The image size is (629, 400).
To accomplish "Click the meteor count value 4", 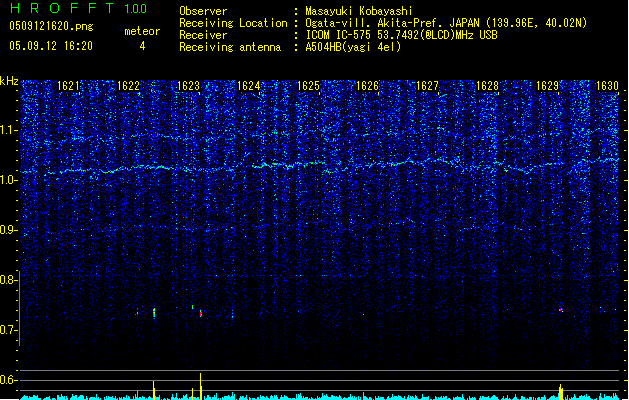I will [142, 46].
